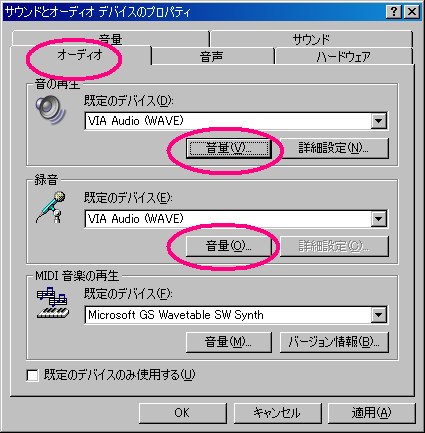This screenshot has height=433, width=425.
Task: Expand the recording default device dropdown arrow
Action: point(379,219)
